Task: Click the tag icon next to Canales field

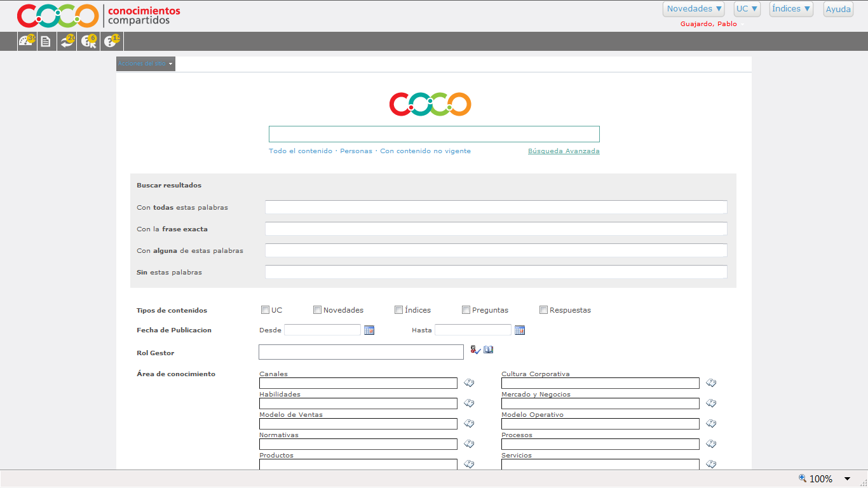Action: click(469, 383)
